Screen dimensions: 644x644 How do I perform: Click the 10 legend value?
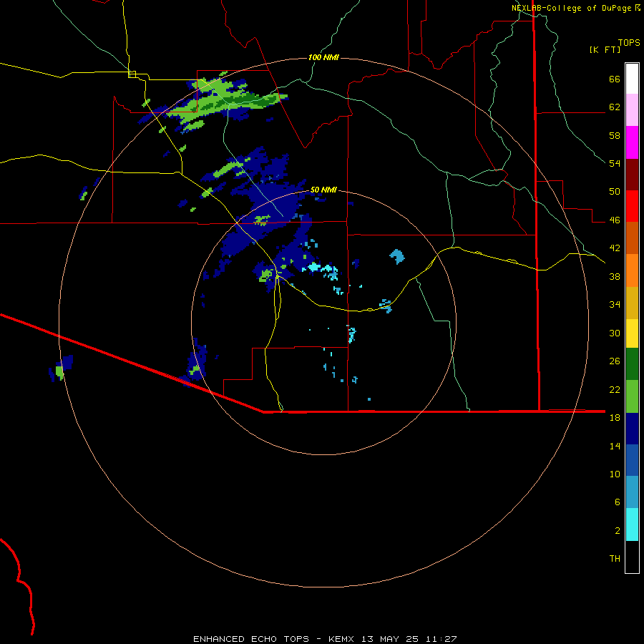(x=615, y=474)
